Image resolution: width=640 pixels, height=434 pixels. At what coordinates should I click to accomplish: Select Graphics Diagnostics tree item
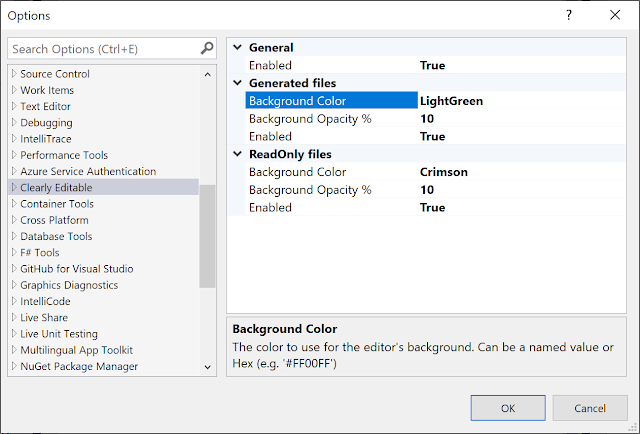coord(69,285)
